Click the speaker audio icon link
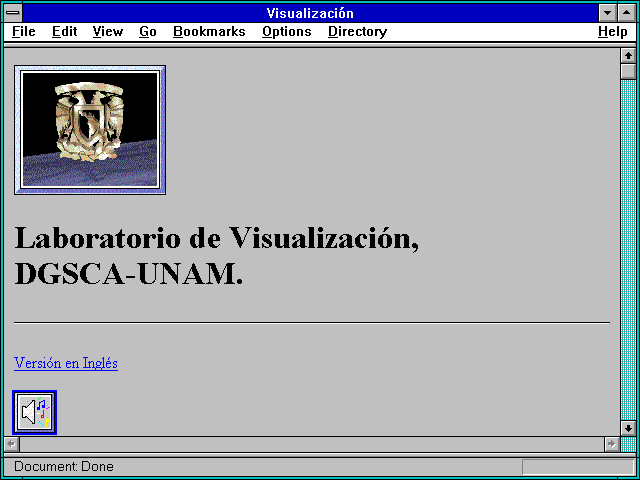The image size is (640, 480). (35, 412)
